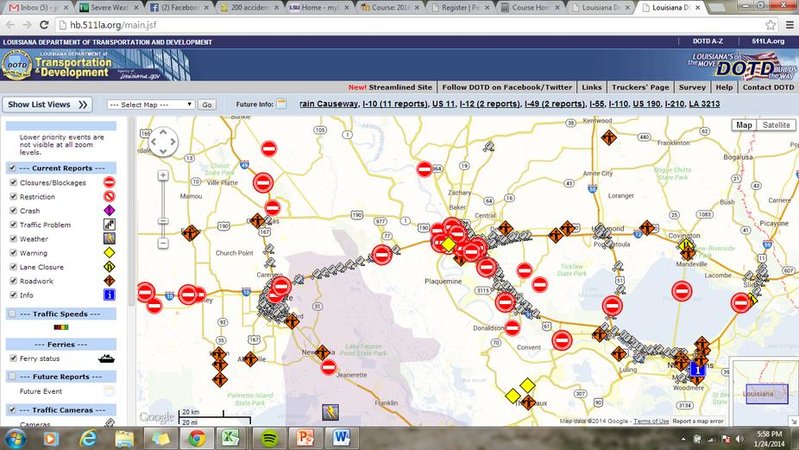799x450 pixels.
Task: Open Contact DOTD menu item
Action: pos(768,87)
